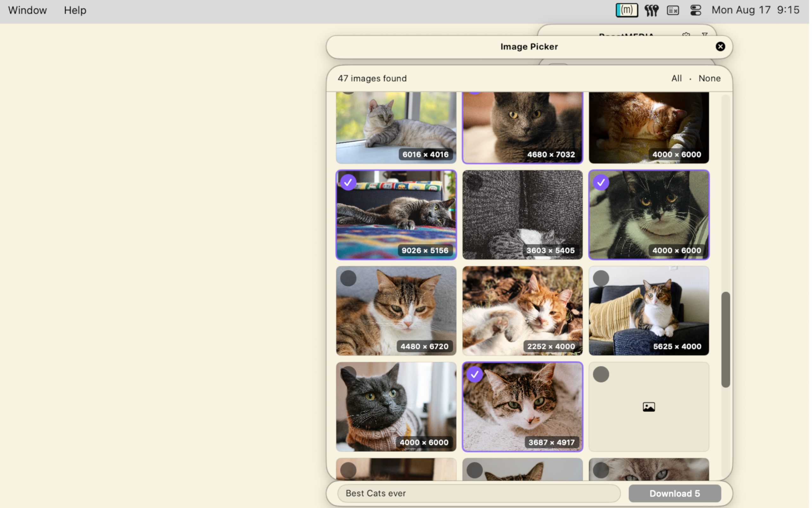Viewport: 812px width, 508px height.
Task: Open the mixer sliders menu bar icon
Action: coord(651,10)
